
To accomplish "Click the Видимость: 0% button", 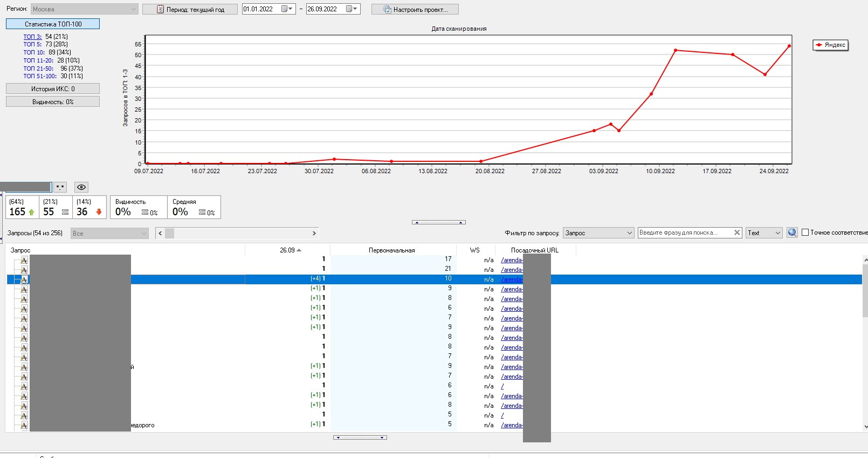I will coord(53,102).
